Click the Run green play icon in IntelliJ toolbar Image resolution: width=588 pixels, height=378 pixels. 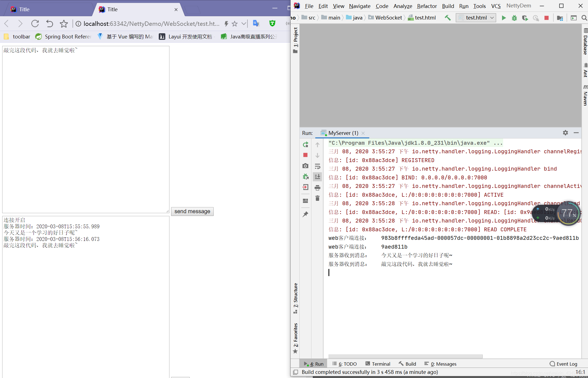pyautogui.click(x=504, y=18)
